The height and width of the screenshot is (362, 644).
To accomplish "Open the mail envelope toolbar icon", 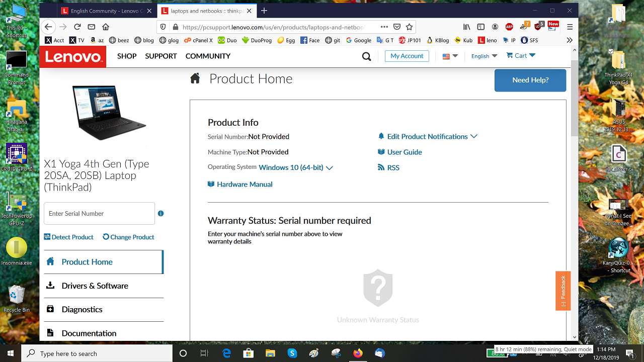I will tap(91, 27).
